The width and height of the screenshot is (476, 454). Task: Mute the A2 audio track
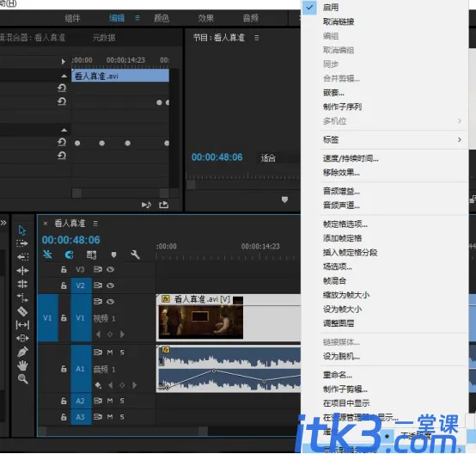[110, 401]
